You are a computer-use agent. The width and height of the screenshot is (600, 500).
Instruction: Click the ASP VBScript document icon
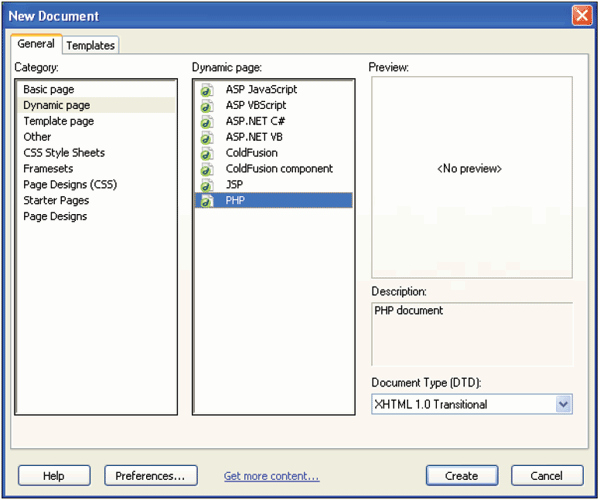tap(207, 106)
